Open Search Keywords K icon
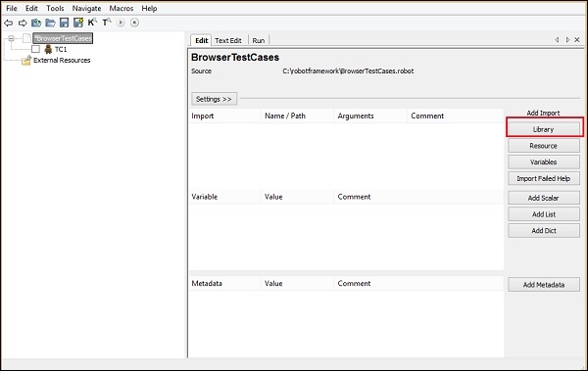This screenshot has width=588, height=371. [x=92, y=23]
